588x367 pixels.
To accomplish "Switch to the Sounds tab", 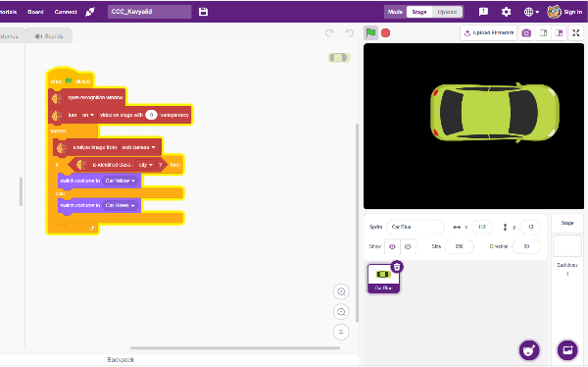I will point(49,36).
